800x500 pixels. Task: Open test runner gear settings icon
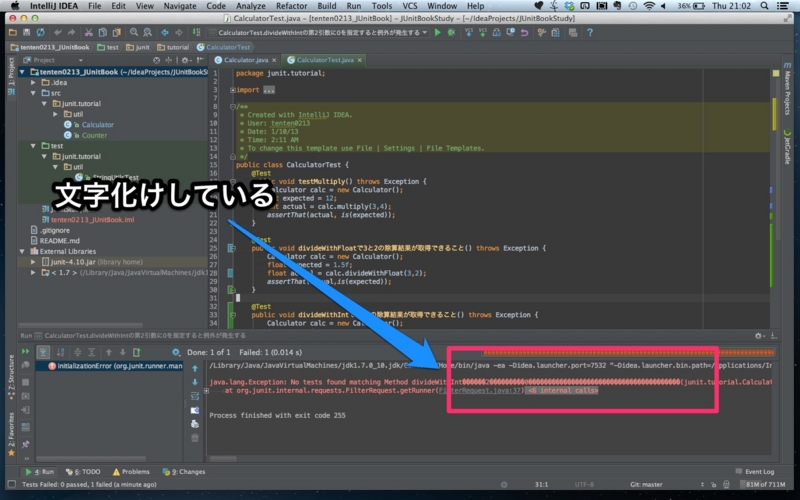[x=176, y=352]
